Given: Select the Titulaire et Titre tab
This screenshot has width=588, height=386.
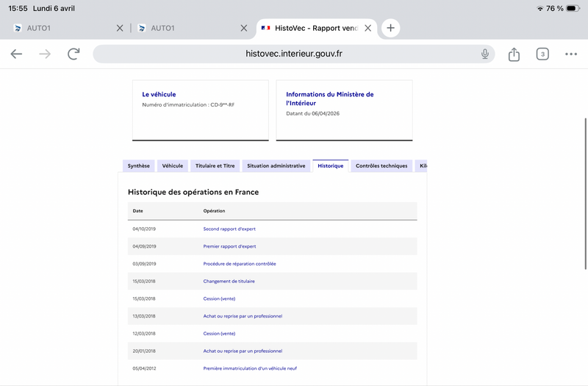Looking at the screenshot, I should [215, 166].
